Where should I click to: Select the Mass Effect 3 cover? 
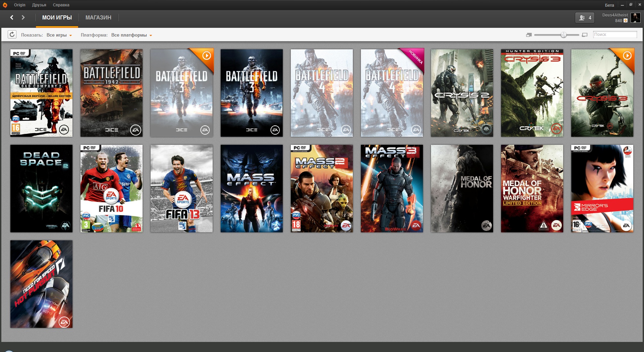pyautogui.click(x=392, y=188)
